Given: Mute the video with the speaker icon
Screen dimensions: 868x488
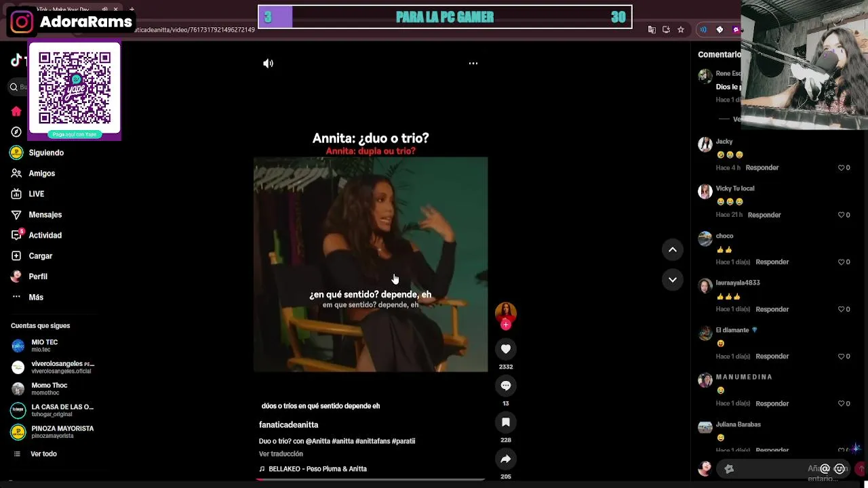Looking at the screenshot, I should 269,64.
